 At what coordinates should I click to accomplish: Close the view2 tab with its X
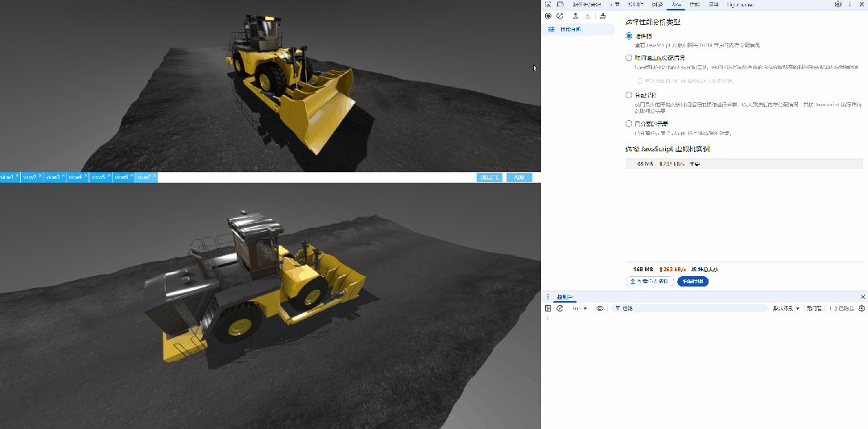point(40,175)
